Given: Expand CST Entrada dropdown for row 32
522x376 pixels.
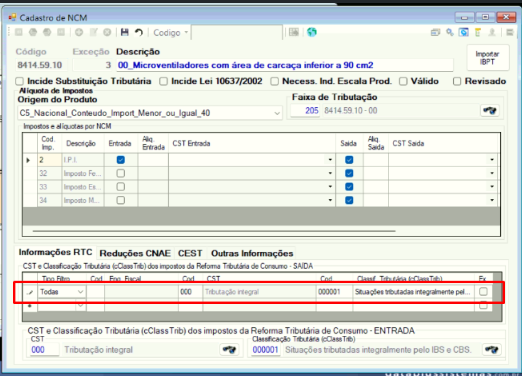Looking at the screenshot, I should 330,173.
